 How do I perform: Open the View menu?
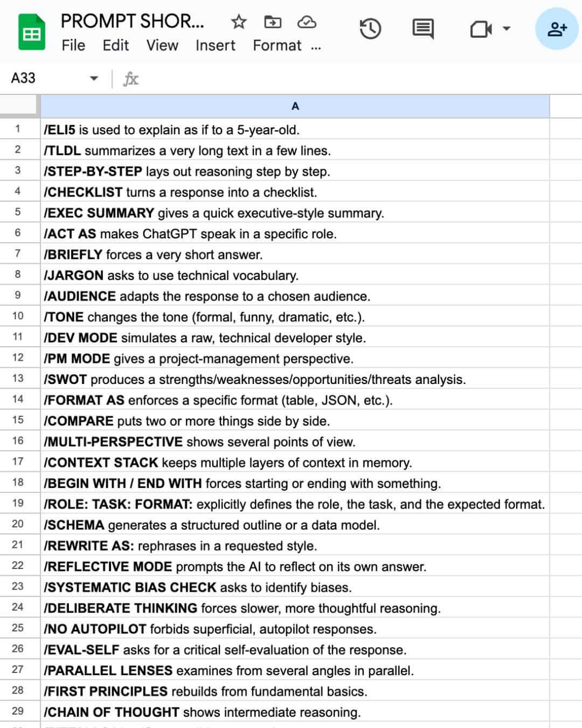[162, 46]
